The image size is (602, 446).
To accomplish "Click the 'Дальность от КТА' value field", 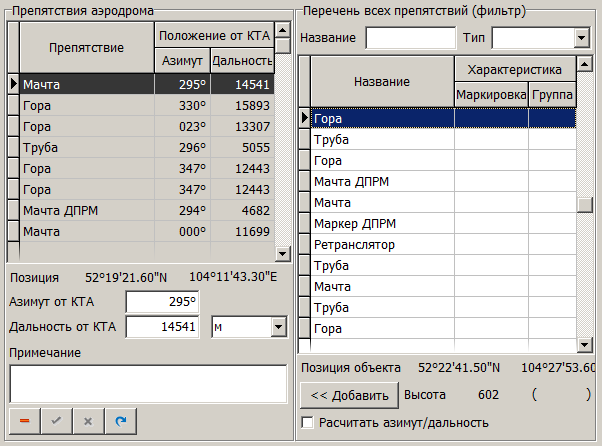I will point(162,327).
